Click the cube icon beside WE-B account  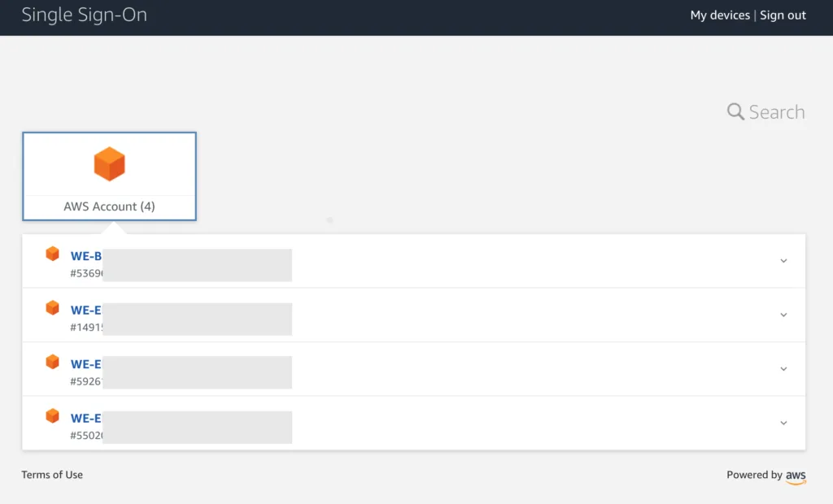(52, 254)
